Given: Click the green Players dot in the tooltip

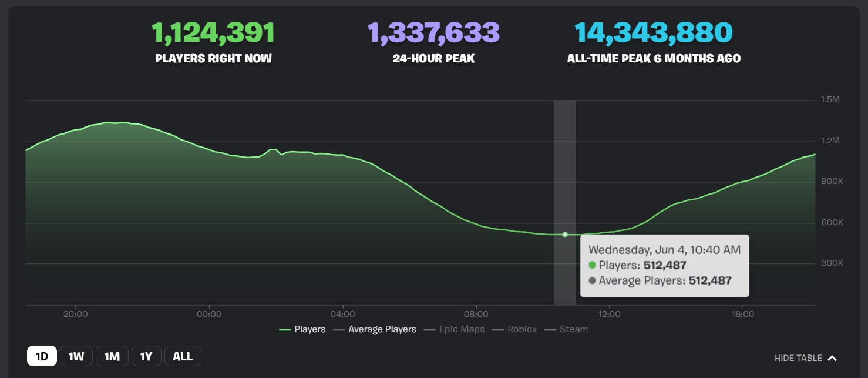Looking at the screenshot, I should (x=592, y=265).
